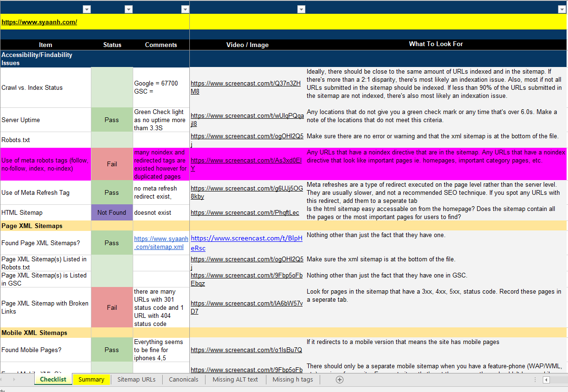Open the syaanh.com sitemap.xml link
The height and width of the screenshot is (392, 568).
(161, 243)
